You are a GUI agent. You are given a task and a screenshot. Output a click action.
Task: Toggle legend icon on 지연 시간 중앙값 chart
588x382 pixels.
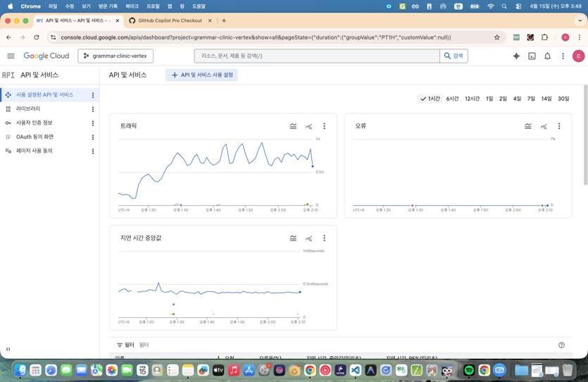pyautogui.click(x=293, y=238)
